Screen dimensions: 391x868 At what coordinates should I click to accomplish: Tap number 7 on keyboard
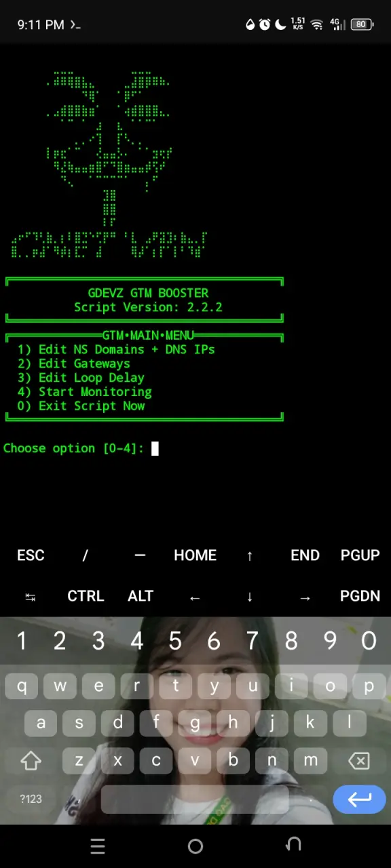[x=253, y=641]
